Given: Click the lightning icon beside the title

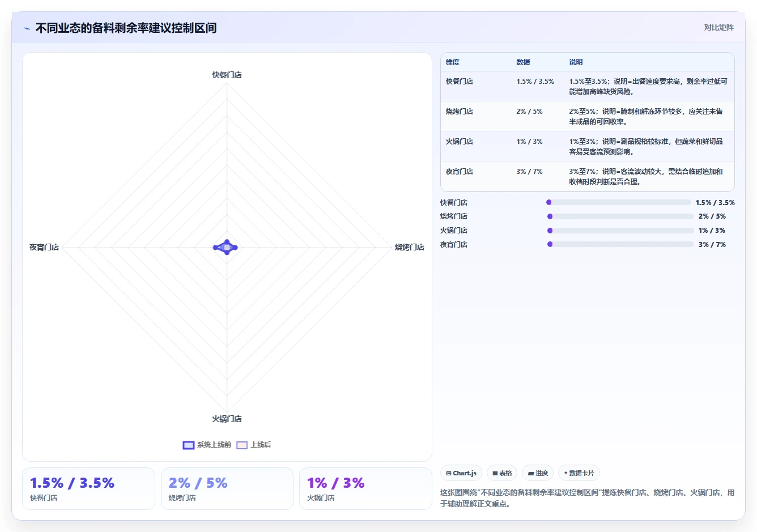Looking at the screenshot, I should (27, 28).
